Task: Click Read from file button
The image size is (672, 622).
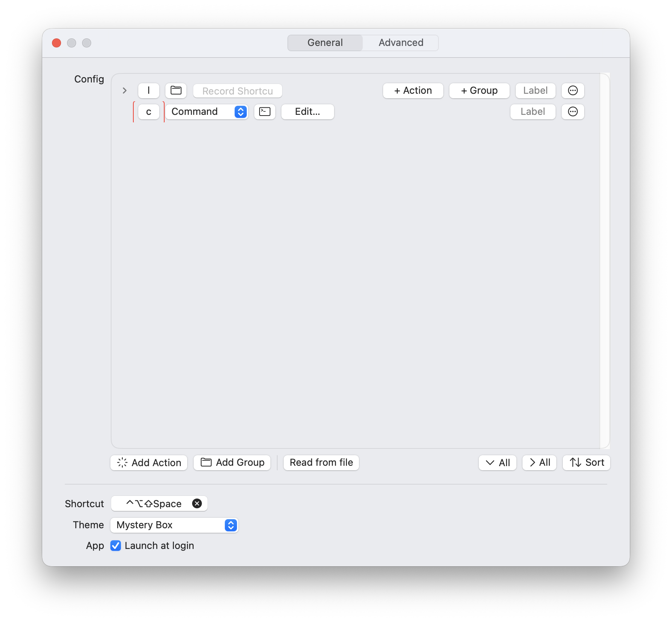Action: tap(321, 463)
